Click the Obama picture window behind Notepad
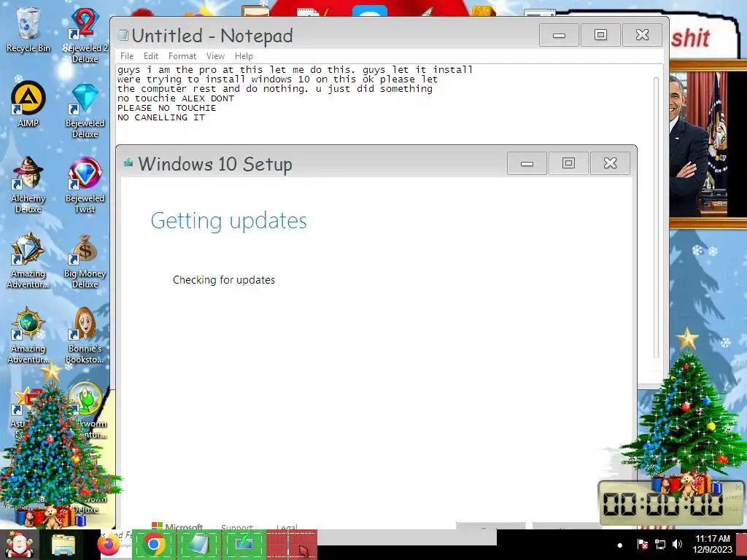This screenshot has width=747, height=560. coord(707,145)
